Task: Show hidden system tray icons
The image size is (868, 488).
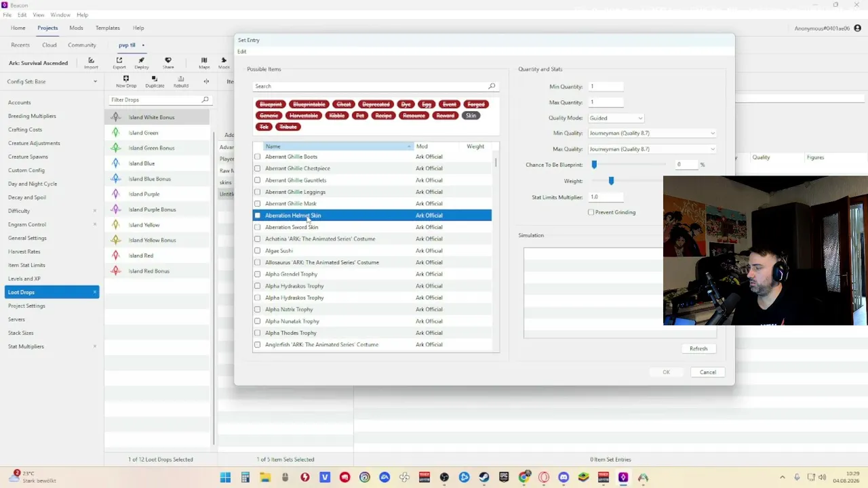Action: [783, 477]
